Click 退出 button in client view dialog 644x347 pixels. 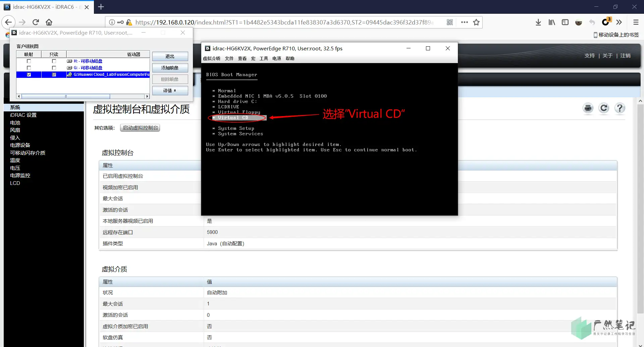tap(170, 56)
